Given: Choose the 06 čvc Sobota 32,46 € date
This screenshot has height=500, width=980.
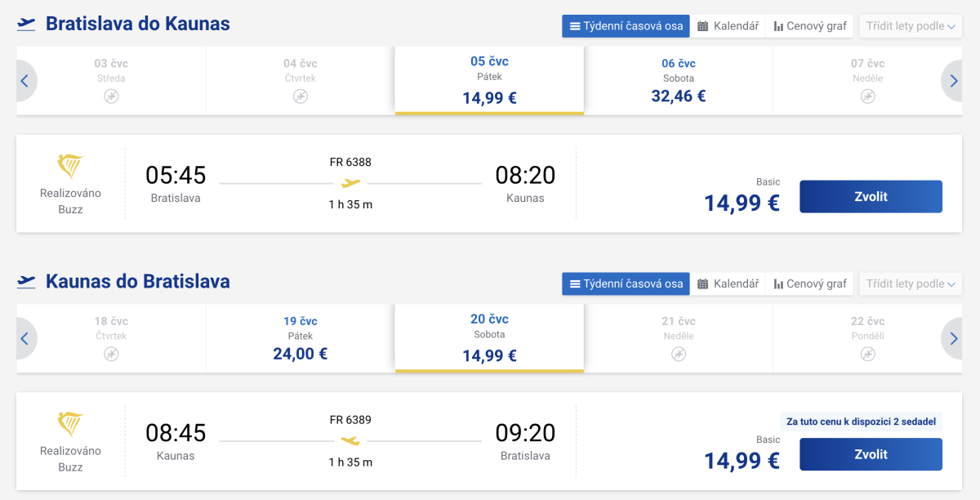Looking at the screenshot, I should (x=678, y=81).
